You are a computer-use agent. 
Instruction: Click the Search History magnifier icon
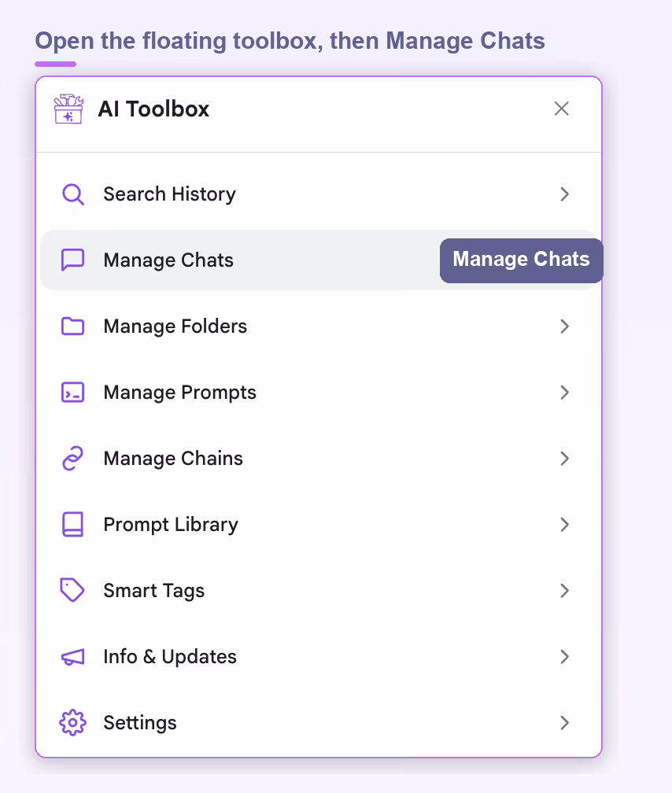73,194
